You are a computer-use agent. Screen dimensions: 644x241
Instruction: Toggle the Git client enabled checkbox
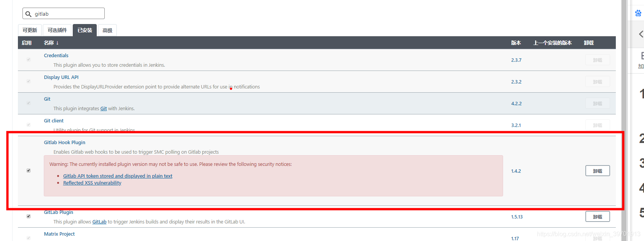coord(29,125)
